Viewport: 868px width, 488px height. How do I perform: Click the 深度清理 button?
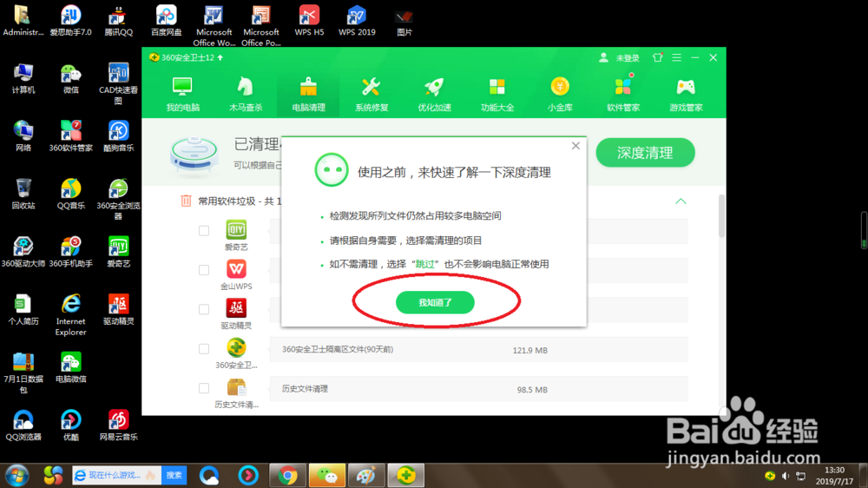point(645,152)
